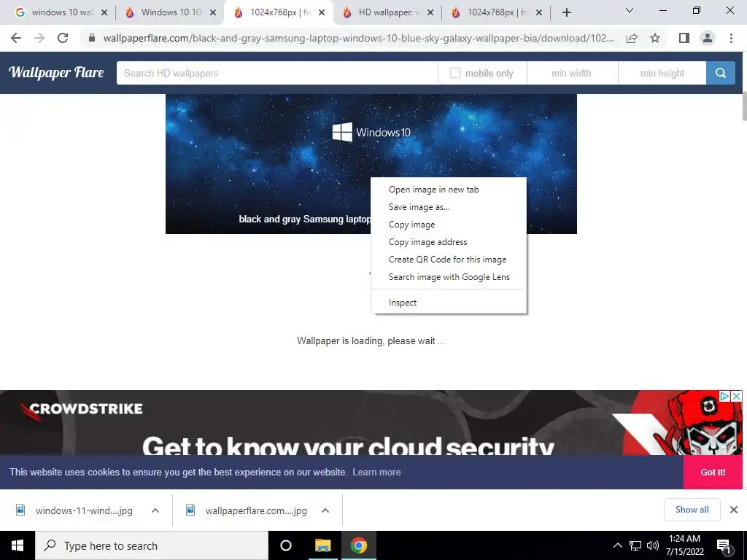Go to the Wallpaper Flare home logo
Screen dimensions: 747x560
56,72
